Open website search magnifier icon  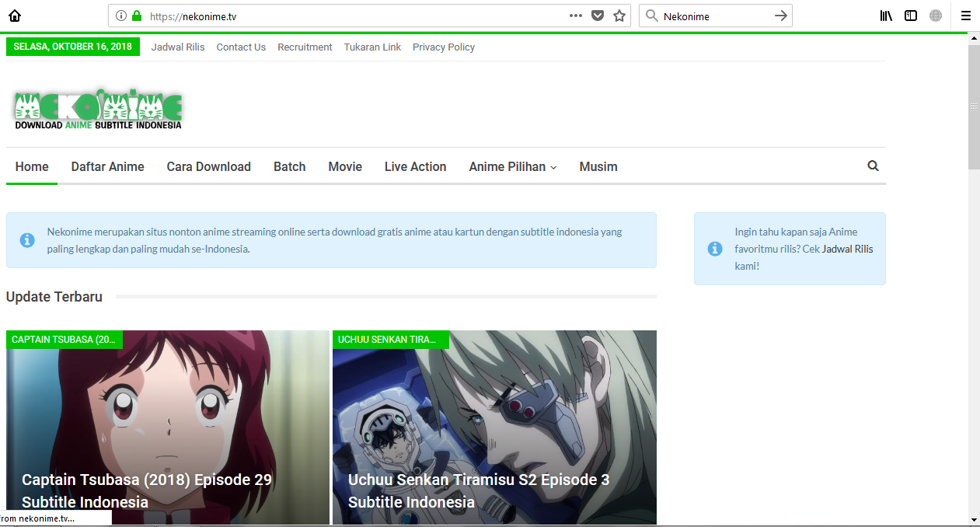click(x=873, y=166)
